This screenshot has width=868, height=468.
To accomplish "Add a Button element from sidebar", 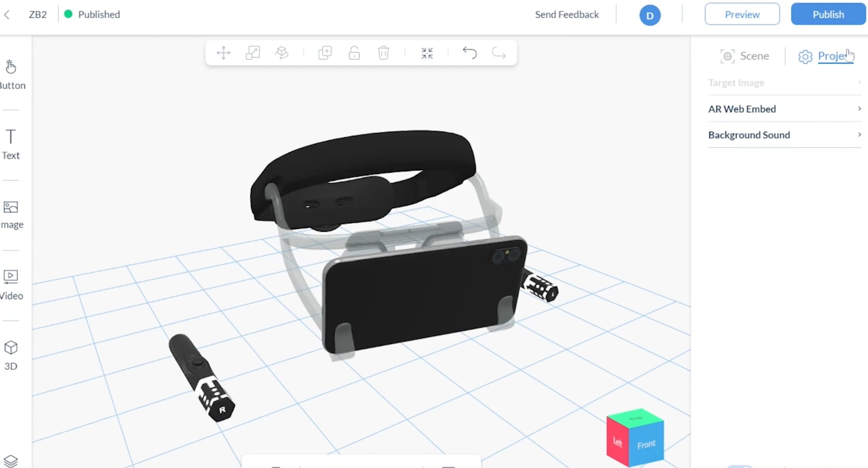I will pyautogui.click(x=12, y=75).
